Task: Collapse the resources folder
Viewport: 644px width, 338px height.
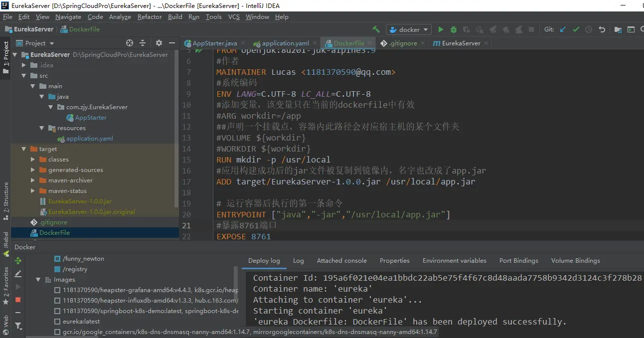Action: point(42,128)
